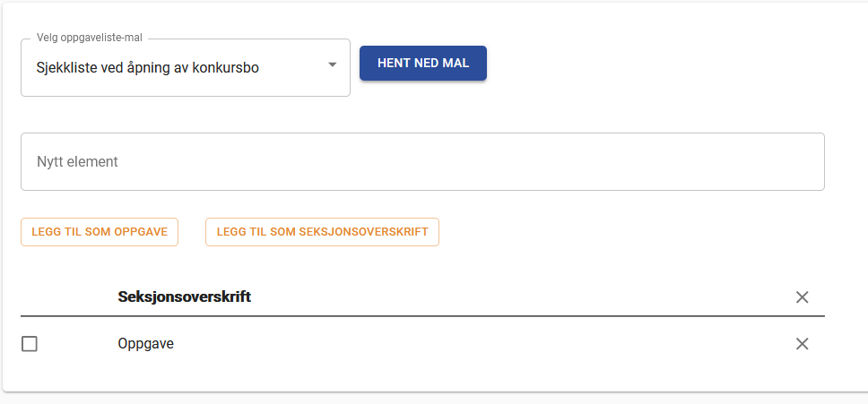The height and width of the screenshot is (404, 868).
Task: Close the section header row via X
Action: coord(803,297)
